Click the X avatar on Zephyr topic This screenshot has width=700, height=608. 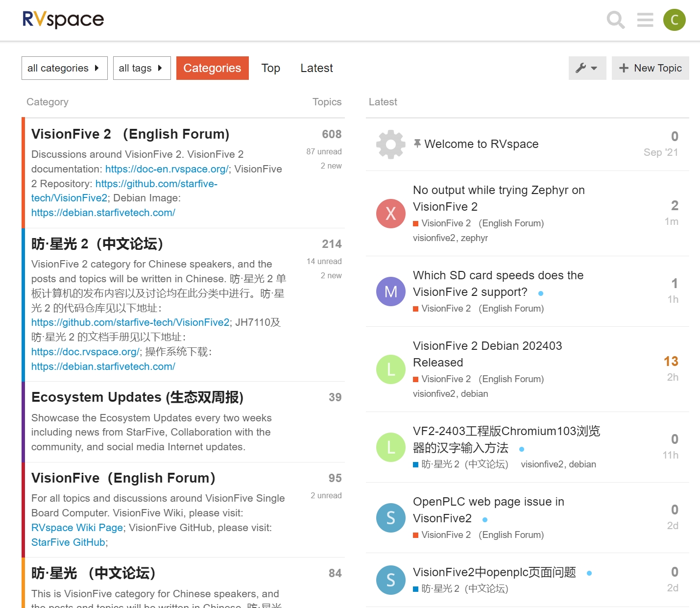coord(391,214)
